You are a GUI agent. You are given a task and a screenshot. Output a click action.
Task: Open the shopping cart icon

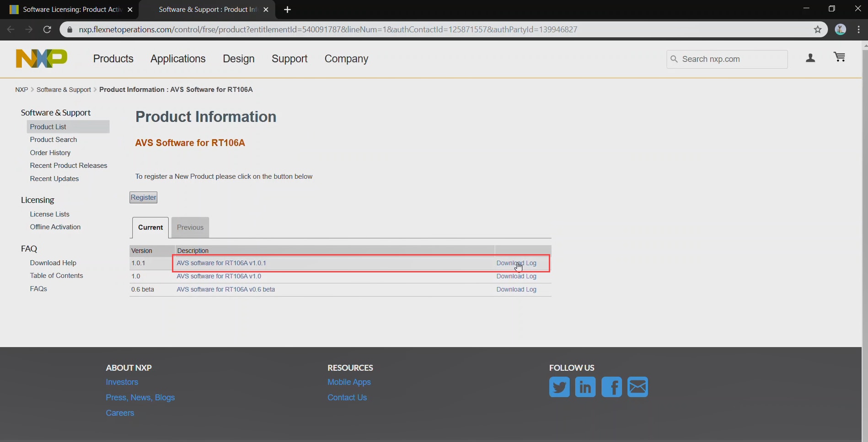coord(839,57)
